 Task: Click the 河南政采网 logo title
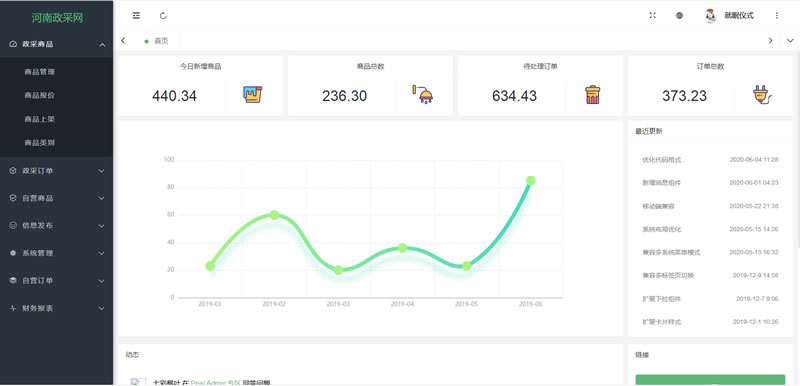click(57, 18)
